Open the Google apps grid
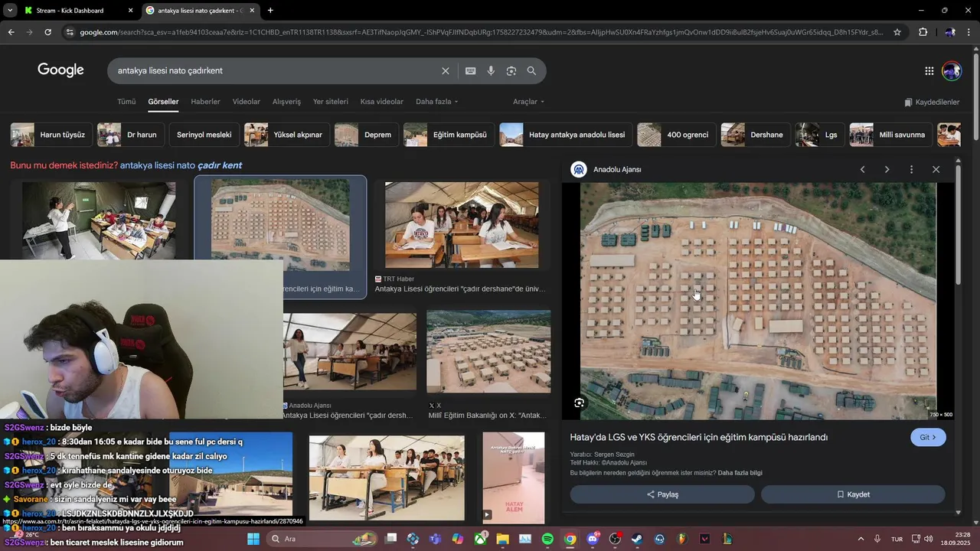This screenshot has width=980, height=551. [929, 70]
